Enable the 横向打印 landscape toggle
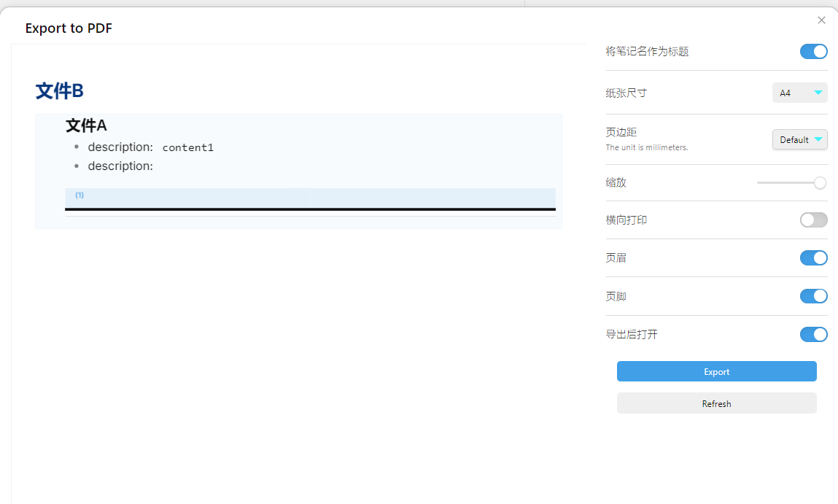838x504 pixels. tap(813, 220)
